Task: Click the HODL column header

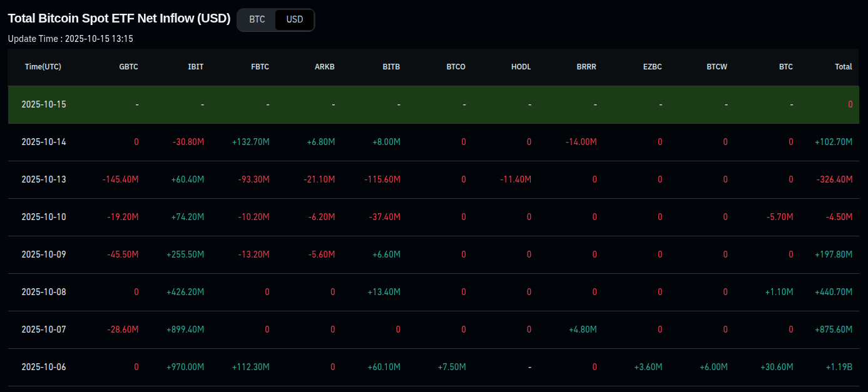Action: [x=521, y=67]
